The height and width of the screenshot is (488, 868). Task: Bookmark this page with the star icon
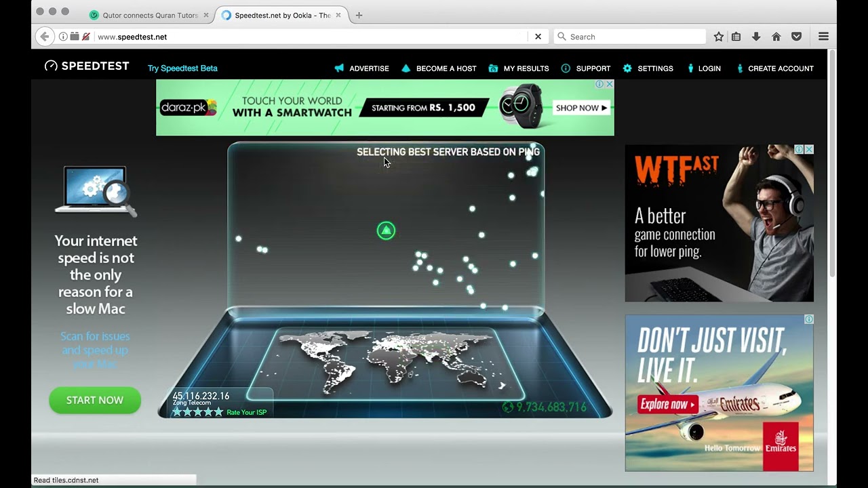[719, 37]
